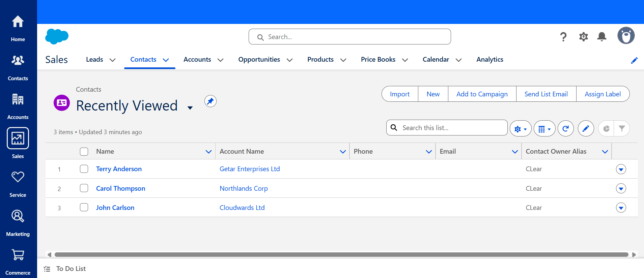Check the Carol Thompson row checkbox
The image size is (644, 278).
pyautogui.click(x=84, y=188)
